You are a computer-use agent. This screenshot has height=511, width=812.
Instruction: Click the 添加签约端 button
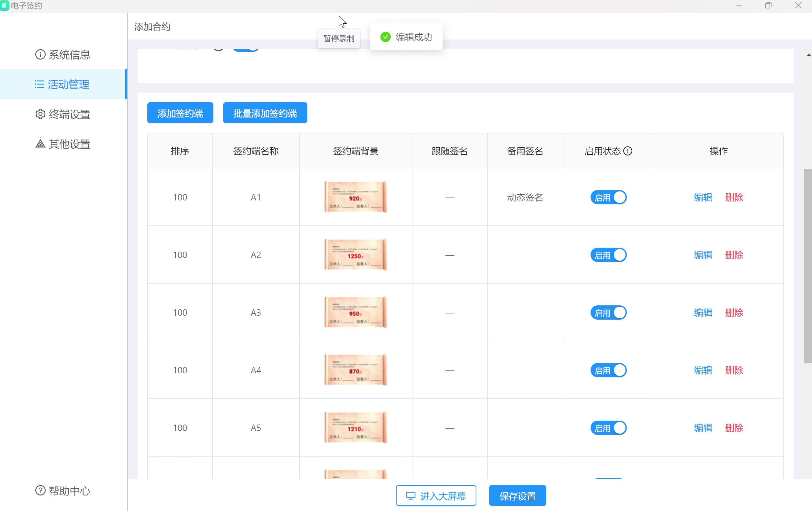coord(180,113)
